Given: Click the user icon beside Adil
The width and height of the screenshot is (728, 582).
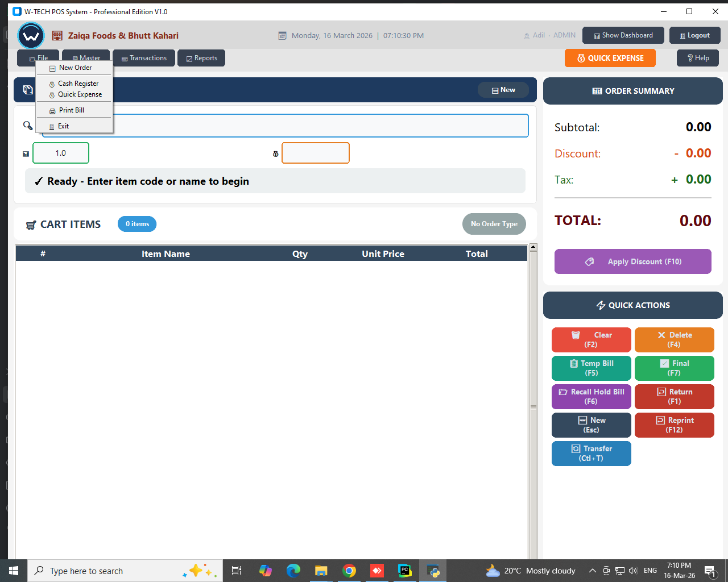Looking at the screenshot, I should [527, 36].
